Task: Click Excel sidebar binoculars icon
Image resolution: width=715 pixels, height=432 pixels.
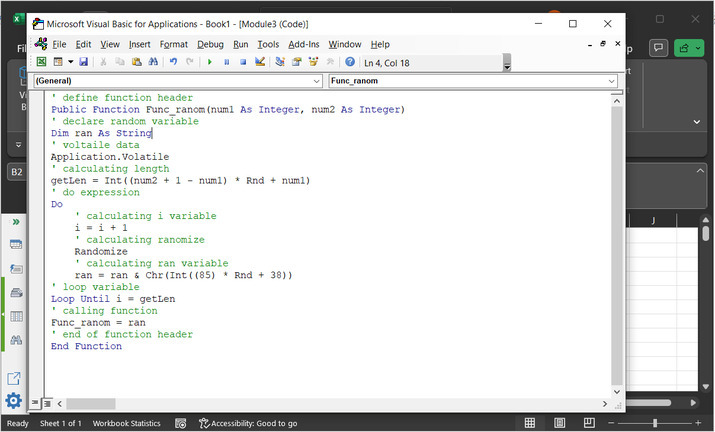Action: [x=16, y=340]
